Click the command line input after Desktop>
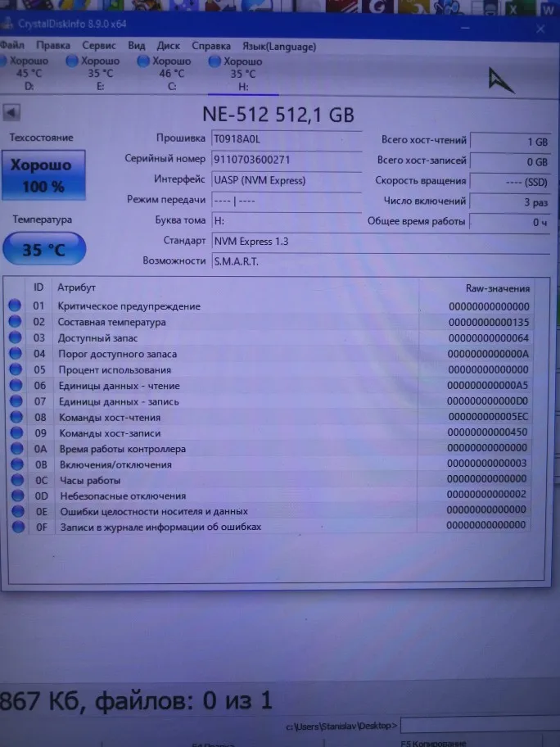Viewport: 560px width, 747px height. pos(479,726)
